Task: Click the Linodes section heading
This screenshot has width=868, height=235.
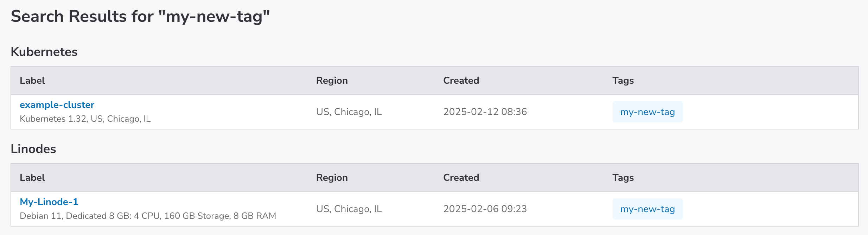Action: tap(33, 149)
